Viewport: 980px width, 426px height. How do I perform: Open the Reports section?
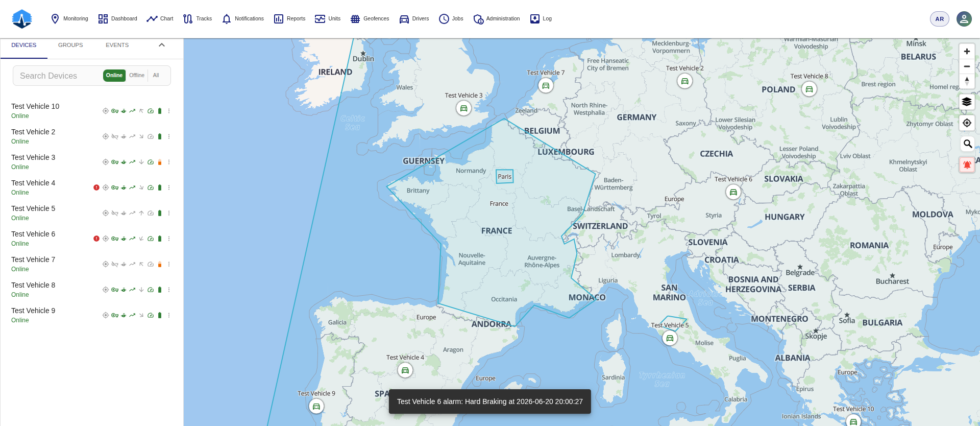289,19
